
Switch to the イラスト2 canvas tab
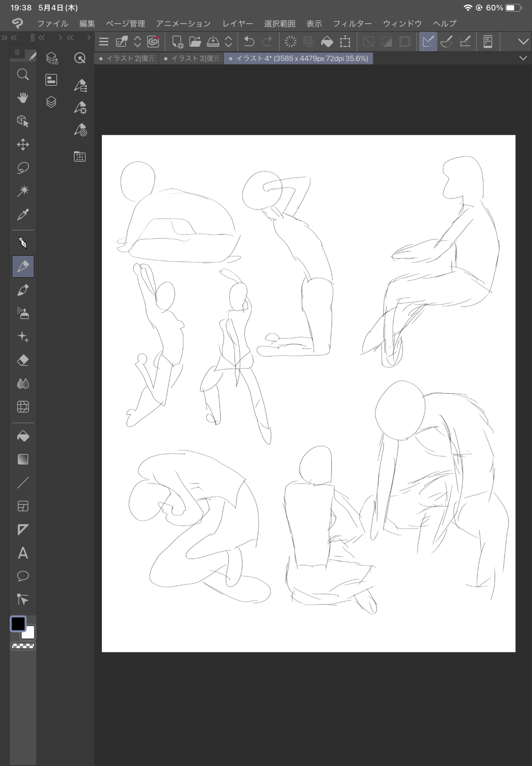[127, 59]
